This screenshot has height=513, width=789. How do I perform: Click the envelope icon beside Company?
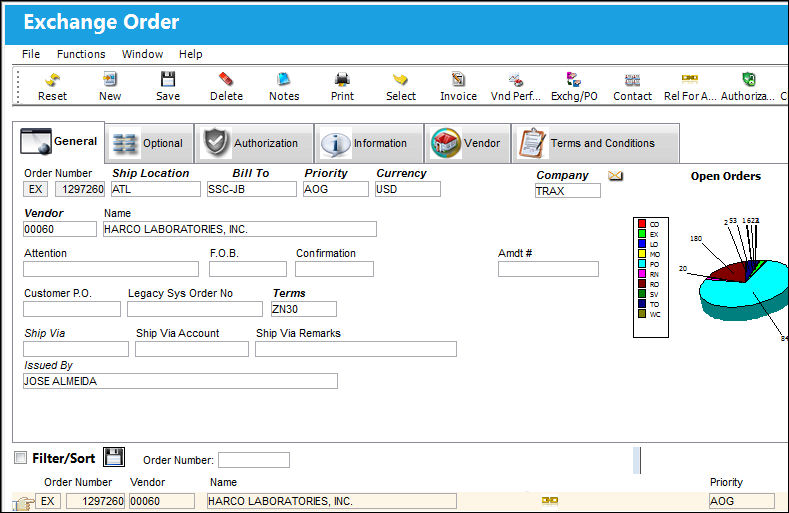click(615, 176)
